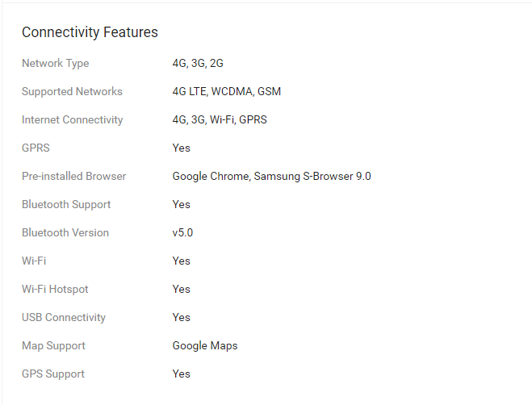This screenshot has height=405, width=532.
Task: Select the Internet Connectivity label
Action: pos(73,119)
